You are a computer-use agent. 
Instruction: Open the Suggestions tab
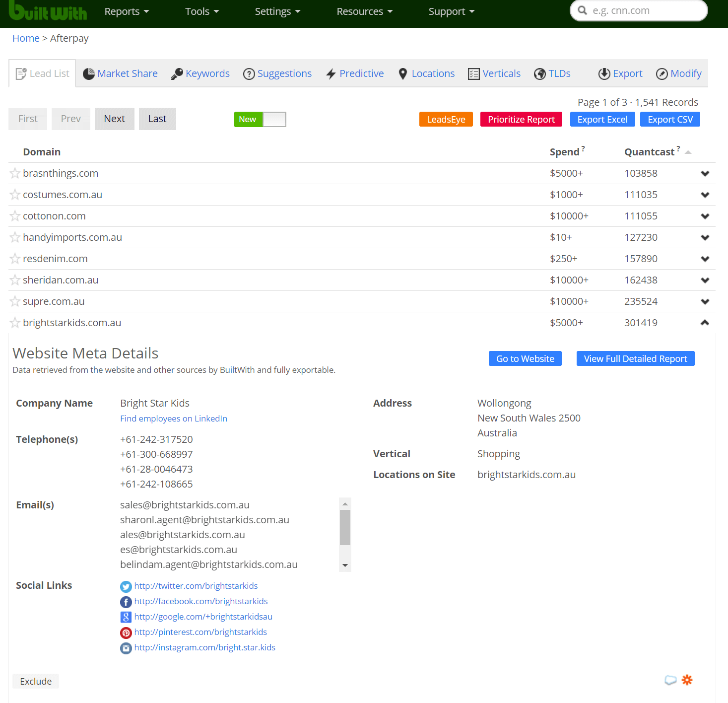[x=277, y=73]
